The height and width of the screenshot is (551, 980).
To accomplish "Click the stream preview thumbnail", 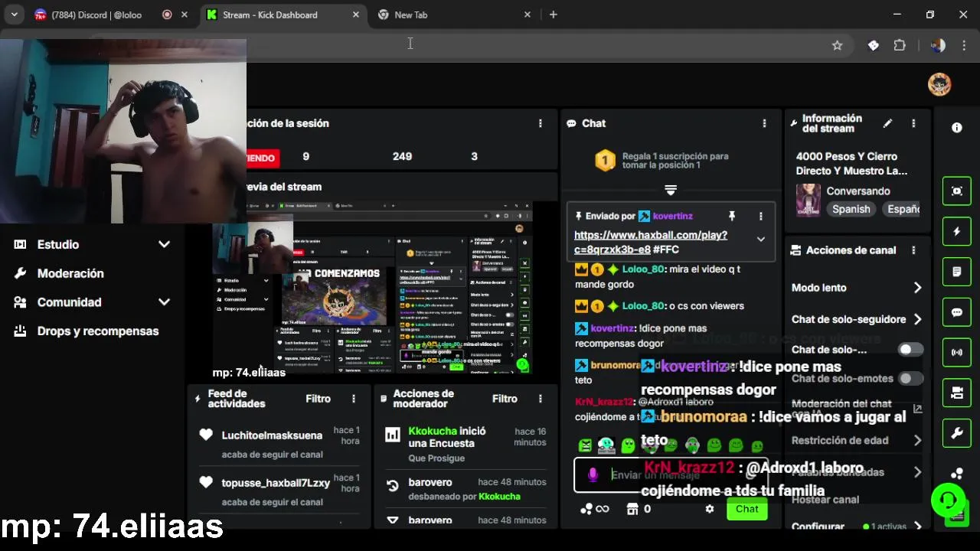I will coord(373,288).
